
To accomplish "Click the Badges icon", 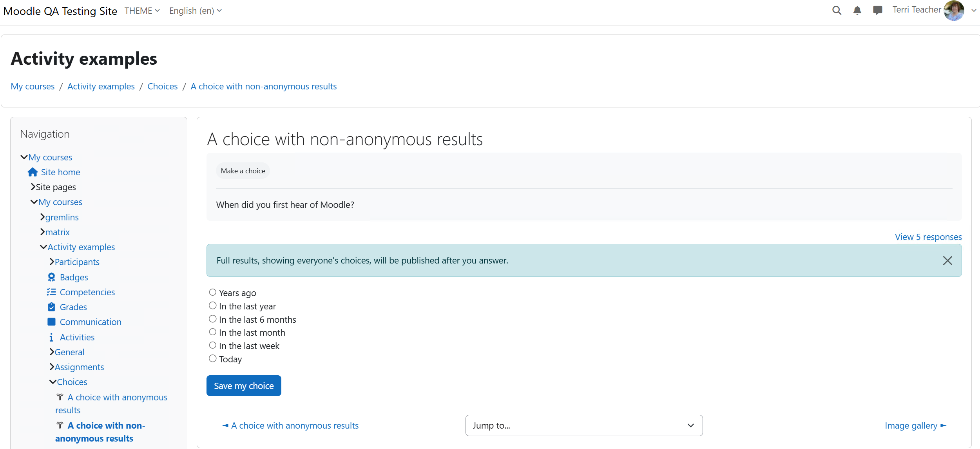I will pos(51,277).
